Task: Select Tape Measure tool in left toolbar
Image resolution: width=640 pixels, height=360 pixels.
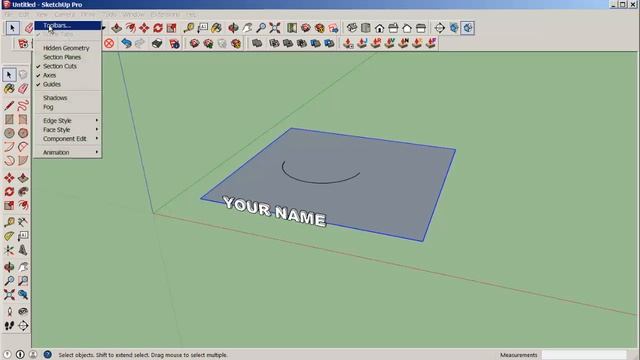Action: click(x=9, y=222)
